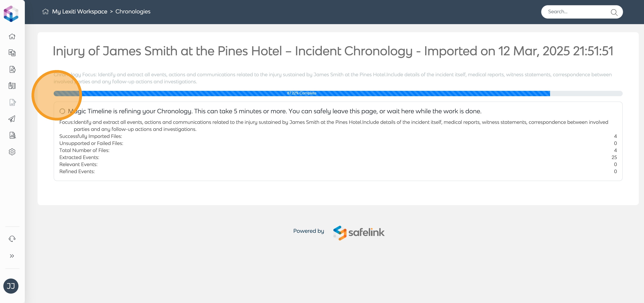Click the magnifying glass search button

coord(614,12)
